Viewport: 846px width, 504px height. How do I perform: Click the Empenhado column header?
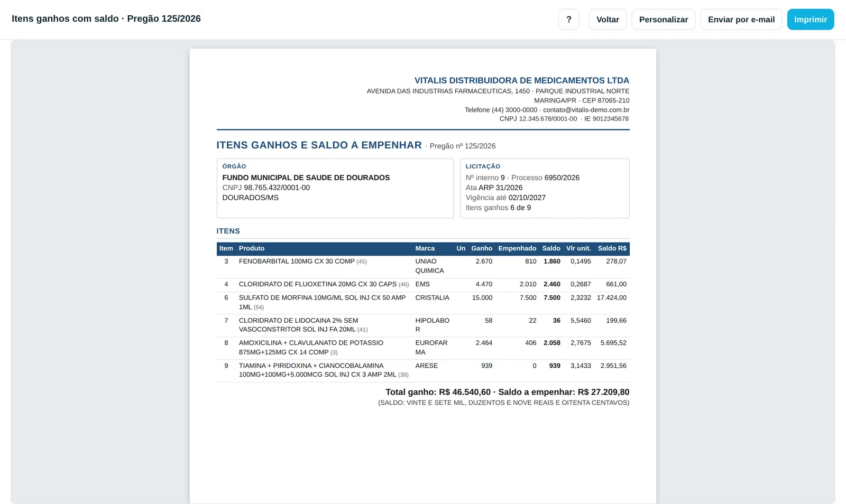517,248
